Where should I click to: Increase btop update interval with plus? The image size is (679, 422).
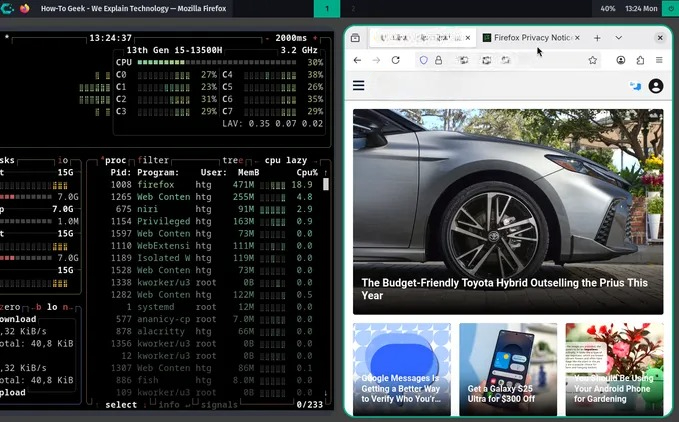(x=315, y=38)
